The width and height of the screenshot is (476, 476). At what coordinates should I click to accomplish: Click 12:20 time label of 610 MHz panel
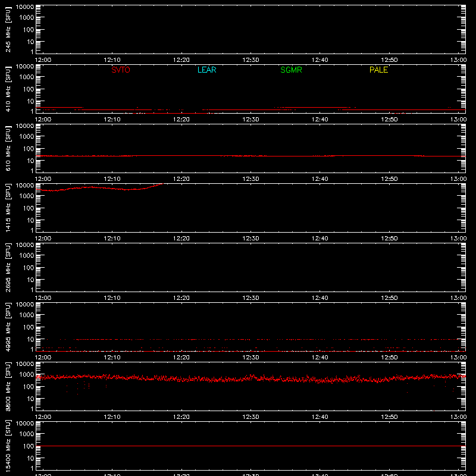[181, 179]
